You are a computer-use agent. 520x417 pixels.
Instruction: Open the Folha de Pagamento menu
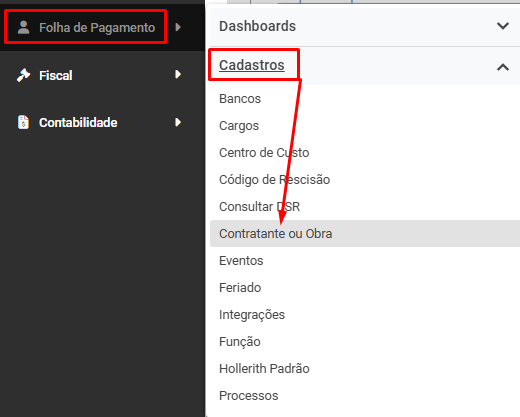pos(97,28)
